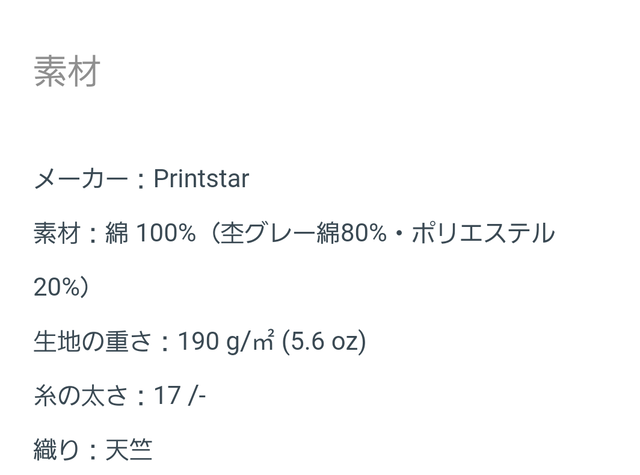Click the 糸の太さ label
The height and width of the screenshot is (475, 640).
tap(81, 395)
